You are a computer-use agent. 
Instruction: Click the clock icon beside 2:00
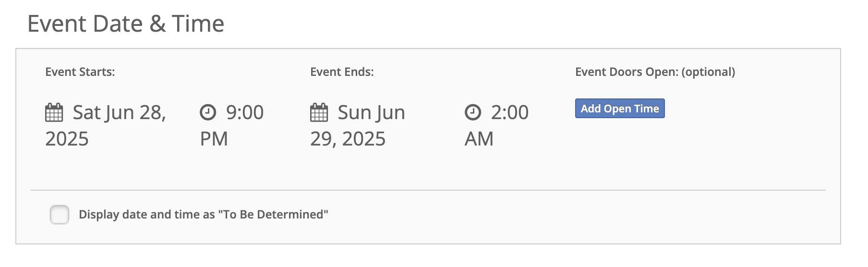pos(473,113)
